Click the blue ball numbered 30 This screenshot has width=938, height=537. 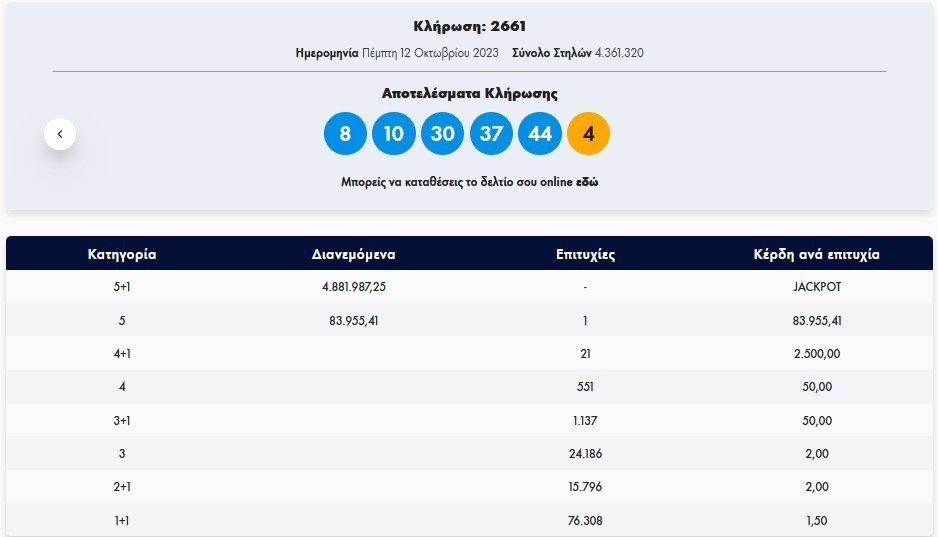(442, 134)
